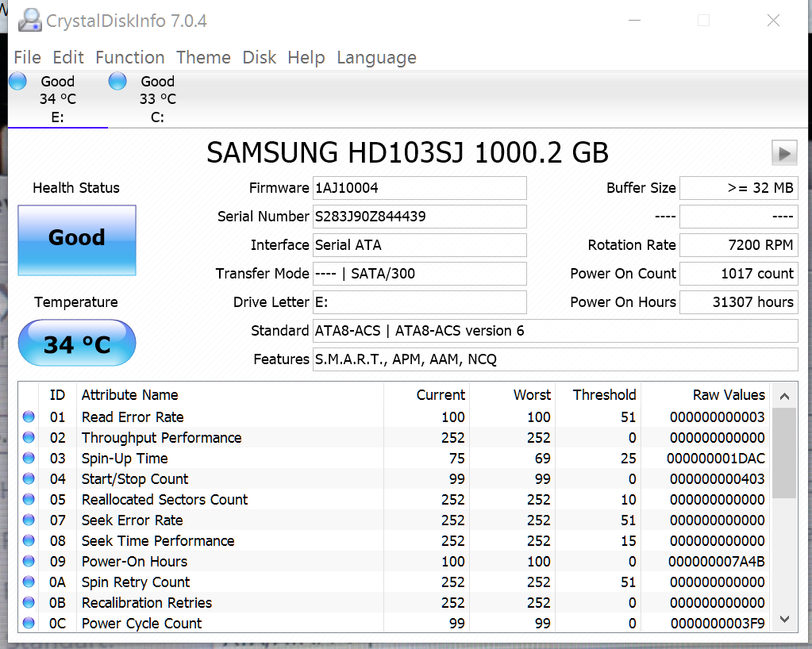Click the Serial Number field
Image resolution: width=812 pixels, height=649 pixels.
tap(419, 217)
